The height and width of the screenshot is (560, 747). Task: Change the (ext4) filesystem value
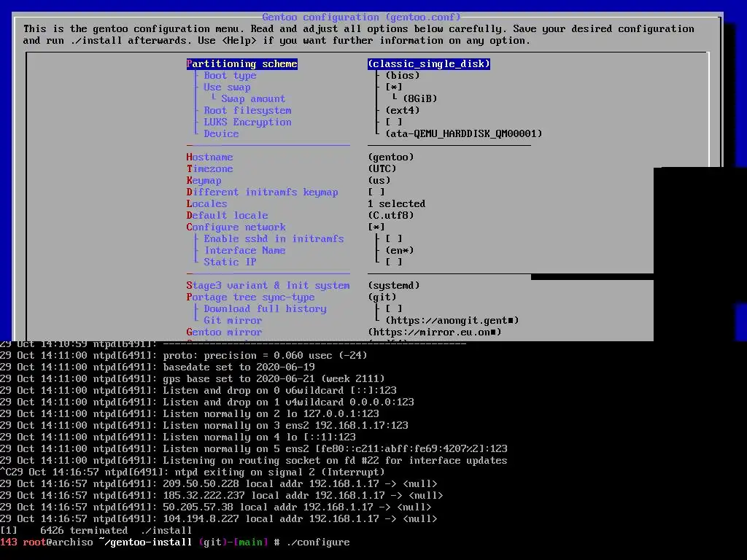[x=403, y=111]
